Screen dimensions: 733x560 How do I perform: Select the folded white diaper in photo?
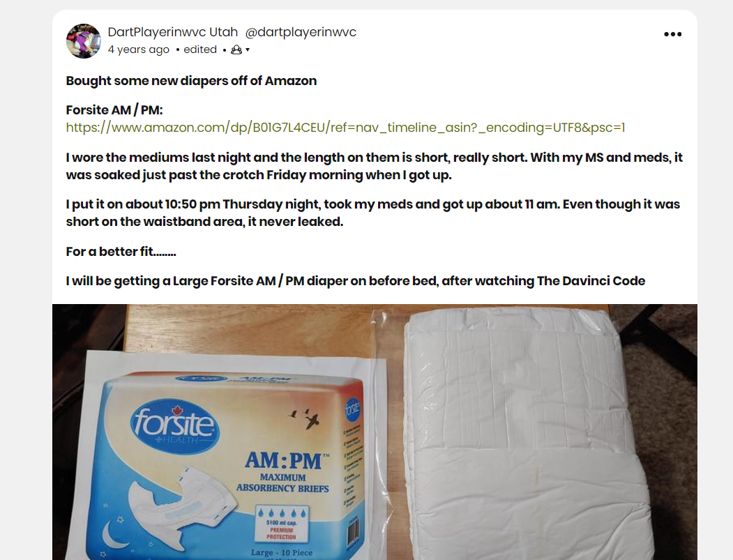[527, 432]
